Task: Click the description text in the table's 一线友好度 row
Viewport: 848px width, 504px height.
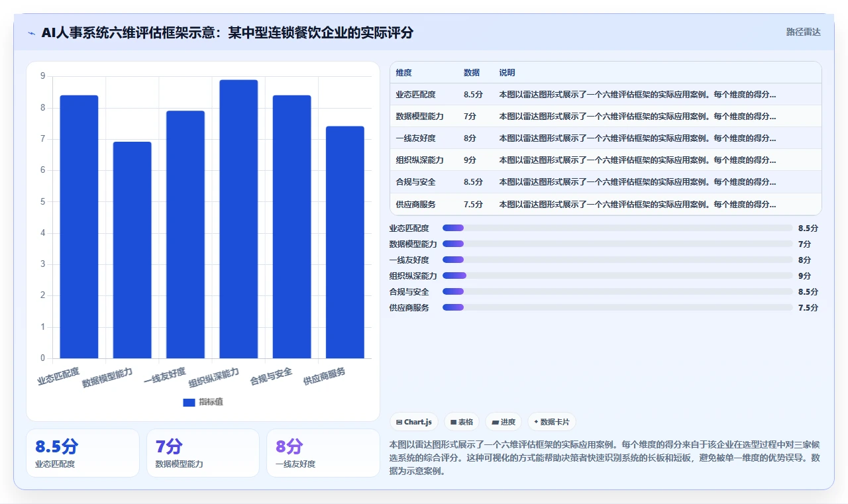Action: point(637,138)
